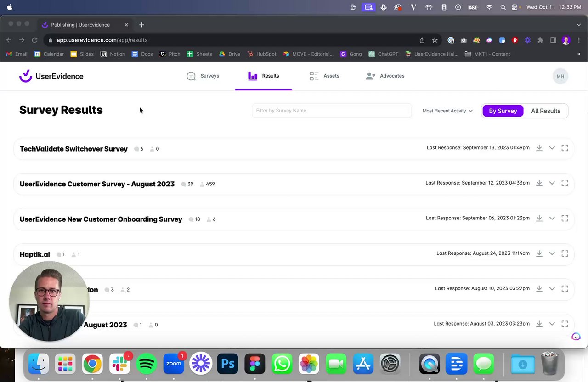Bookmark this page with star icon
The image size is (588, 382).
coord(435,40)
